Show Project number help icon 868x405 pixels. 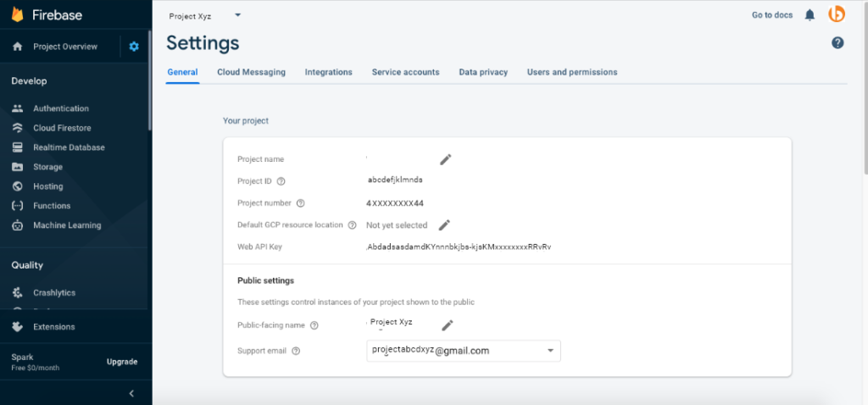point(301,203)
